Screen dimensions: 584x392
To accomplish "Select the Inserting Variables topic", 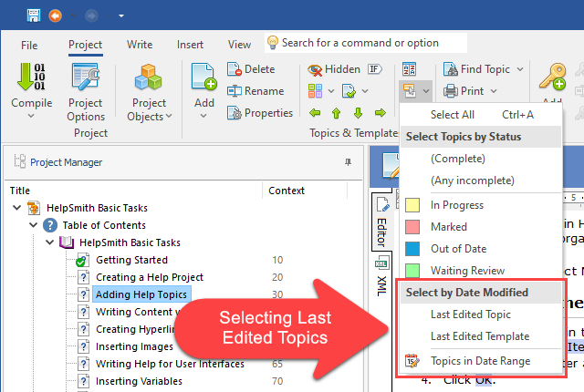I will pyautogui.click(x=139, y=381).
